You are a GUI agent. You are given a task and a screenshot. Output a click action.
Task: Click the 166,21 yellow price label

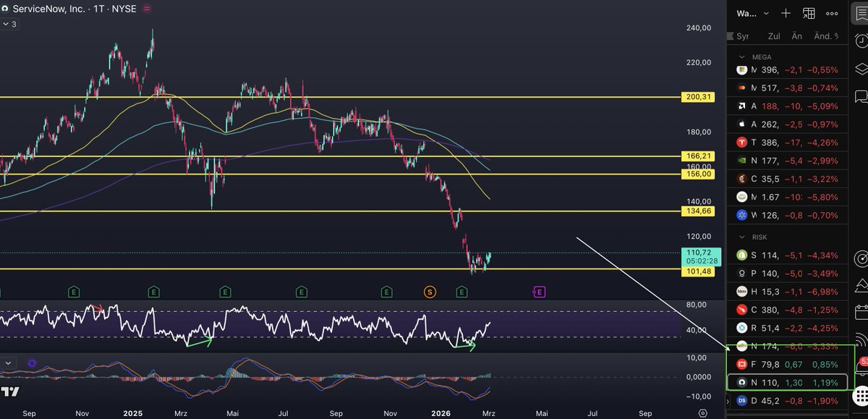698,156
